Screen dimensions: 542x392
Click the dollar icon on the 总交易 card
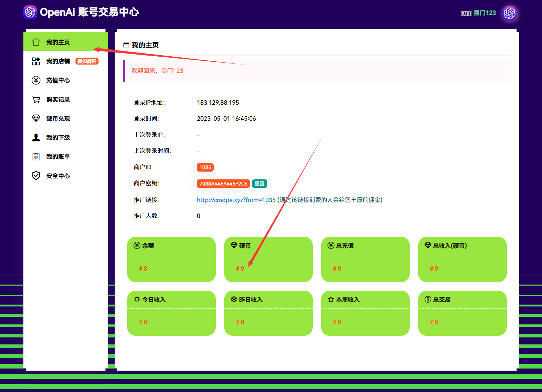pyautogui.click(x=428, y=299)
